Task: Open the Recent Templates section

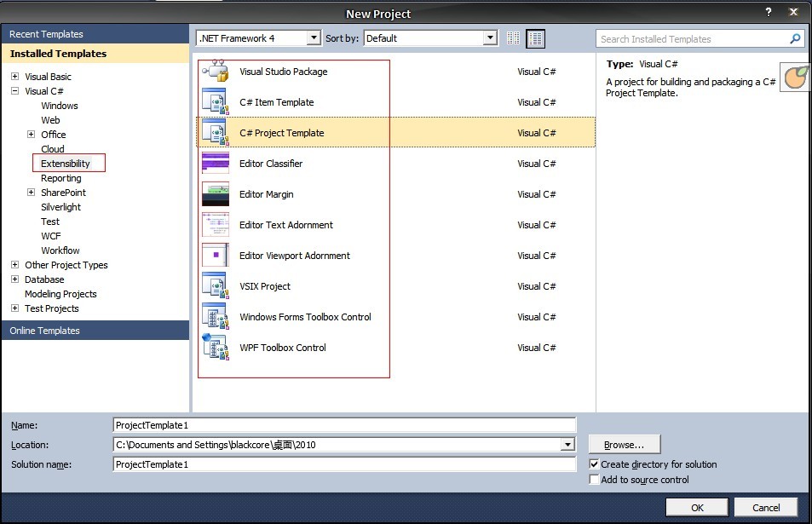Action: pos(46,34)
